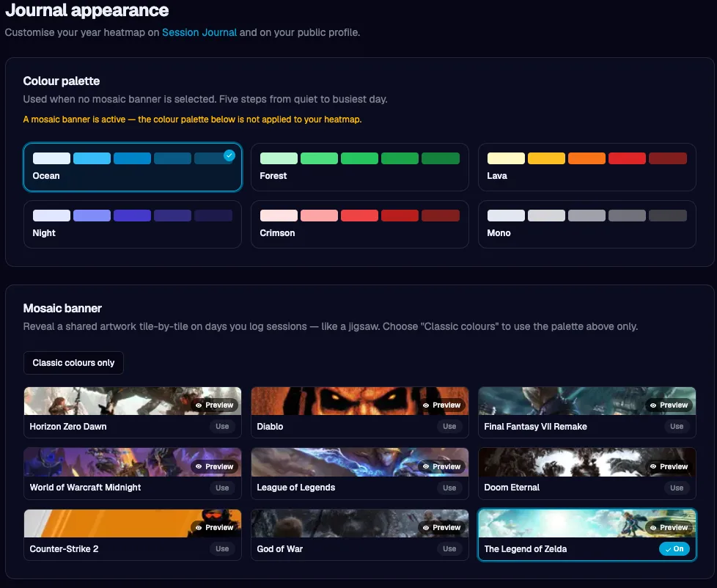This screenshot has height=588, width=717.
Task: Click the Ocean palette checkmark icon
Action: coord(229,155)
